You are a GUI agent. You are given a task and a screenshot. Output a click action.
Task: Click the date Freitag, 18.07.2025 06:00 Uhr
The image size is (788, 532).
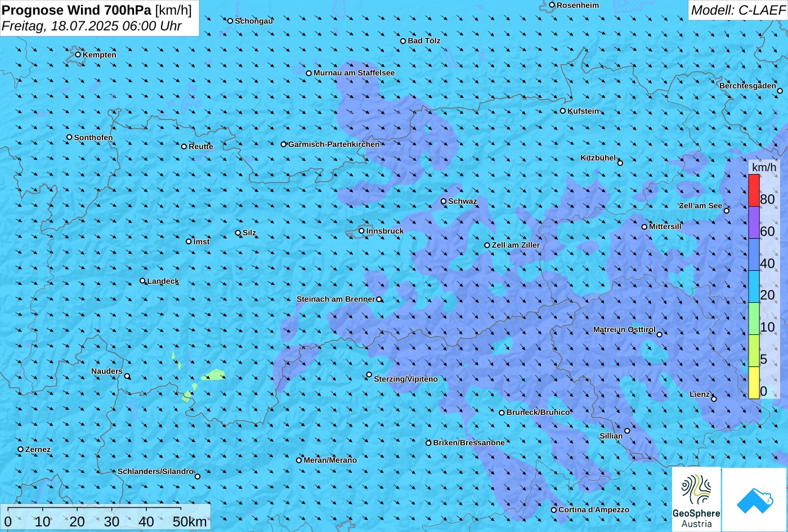[x=92, y=26]
